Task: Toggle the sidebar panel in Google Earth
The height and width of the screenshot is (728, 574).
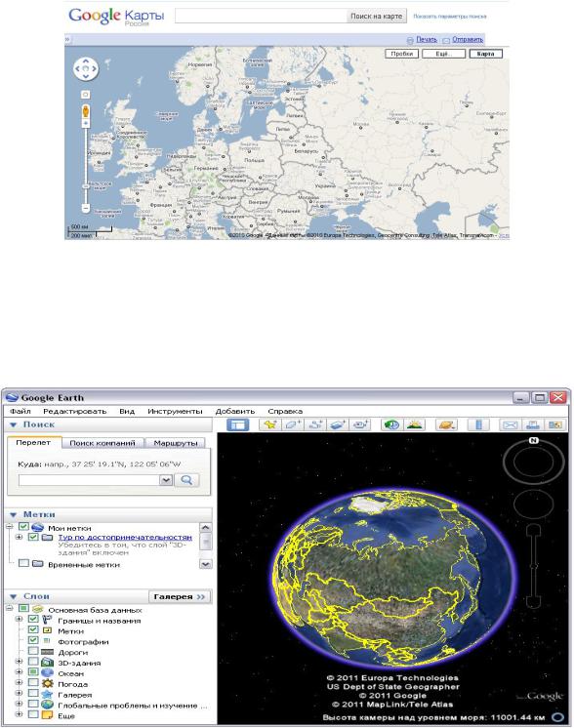Action: (x=237, y=425)
